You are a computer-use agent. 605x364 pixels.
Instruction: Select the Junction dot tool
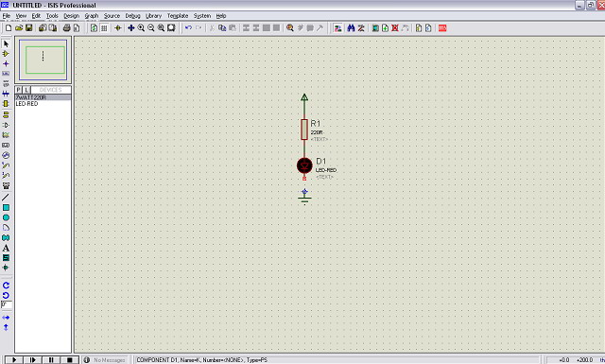6,63
